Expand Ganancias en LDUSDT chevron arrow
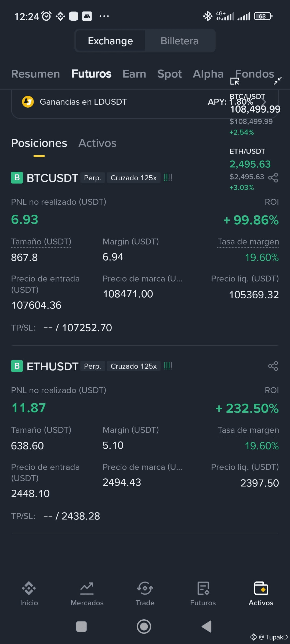 pos(264,102)
